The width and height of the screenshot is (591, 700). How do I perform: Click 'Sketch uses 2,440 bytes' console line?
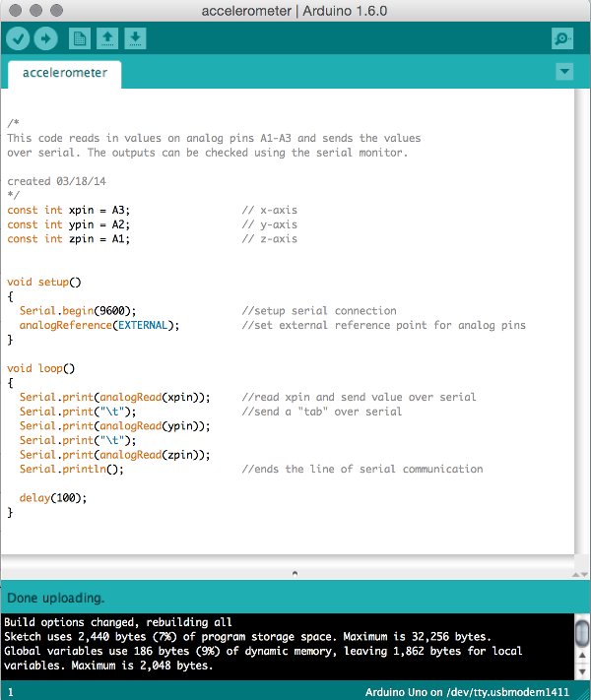247,637
